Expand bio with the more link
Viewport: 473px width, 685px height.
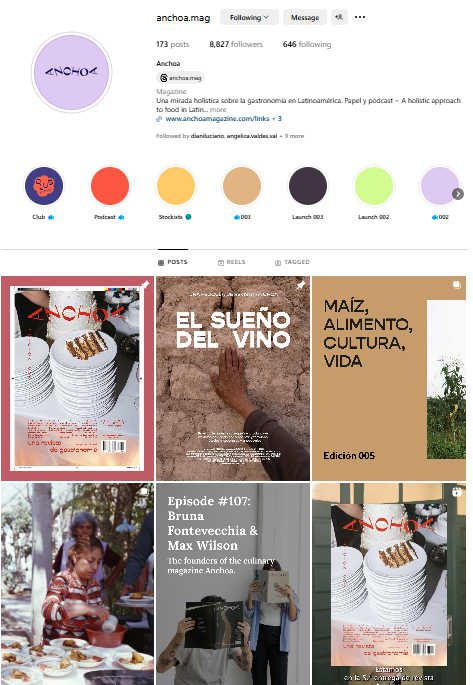[x=218, y=110]
